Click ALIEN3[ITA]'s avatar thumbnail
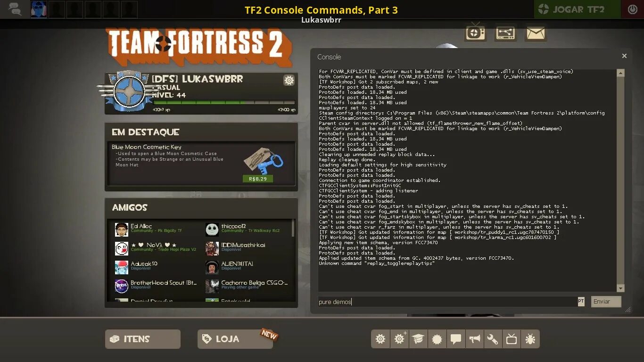Screen dimensions: 644x362 click(x=212, y=267)
